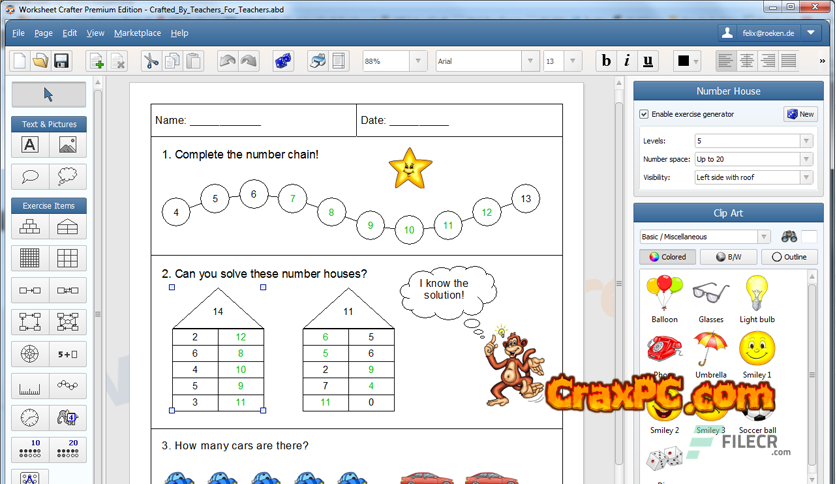Open the View menu
The image size is (836, 484).
coord(95,33)
